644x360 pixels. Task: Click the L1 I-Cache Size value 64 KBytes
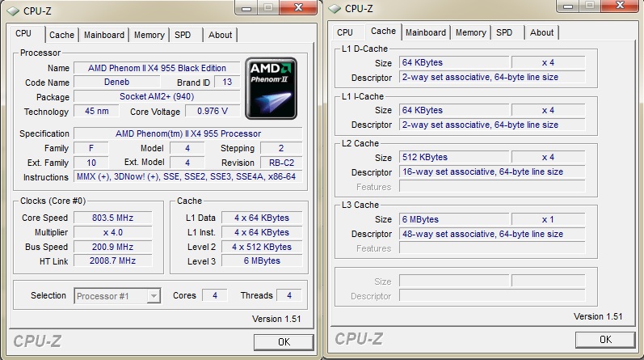tap(454, 110)
